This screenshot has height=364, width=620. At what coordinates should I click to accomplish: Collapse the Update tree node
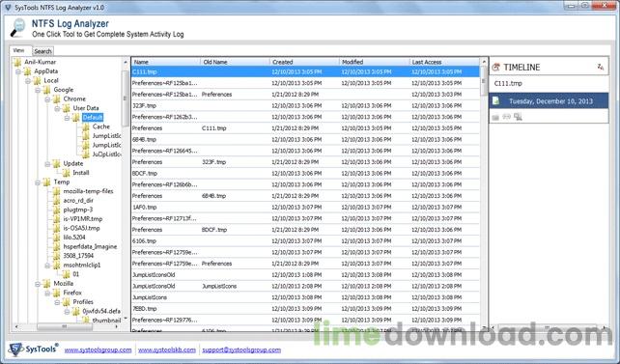tap(47, 163)
